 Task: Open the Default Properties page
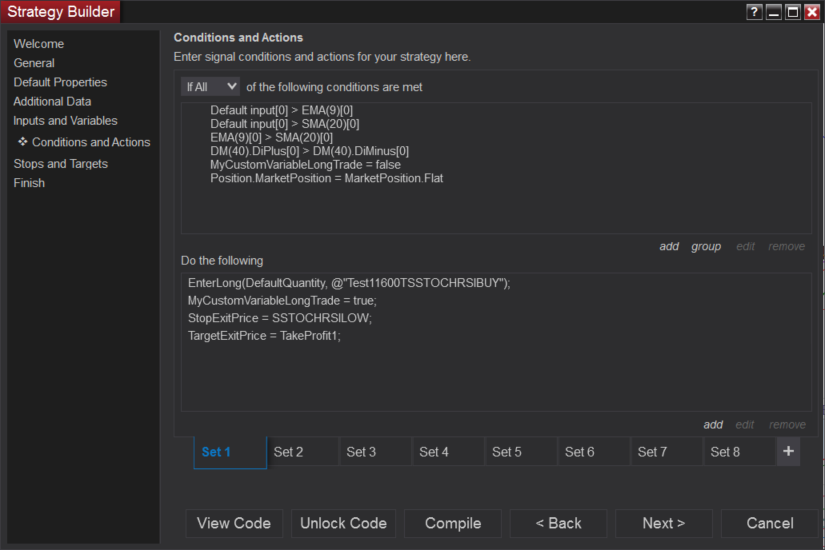click(x=60, y=82)
